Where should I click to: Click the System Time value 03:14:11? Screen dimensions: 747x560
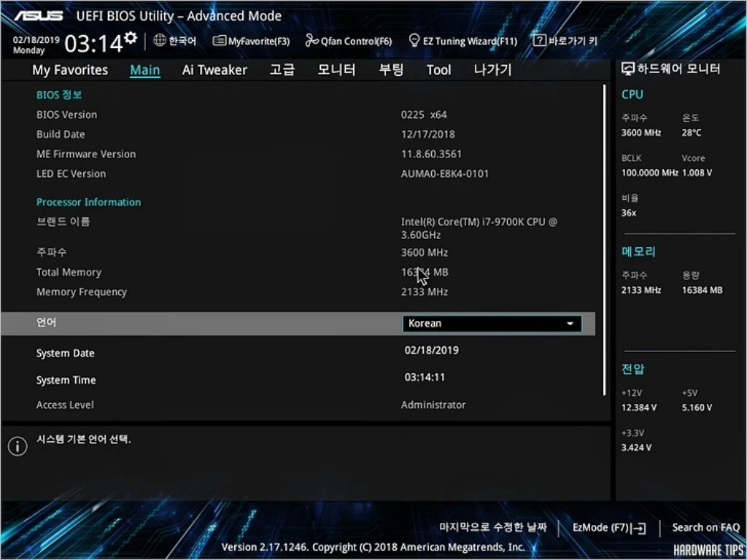pos(425,377)
